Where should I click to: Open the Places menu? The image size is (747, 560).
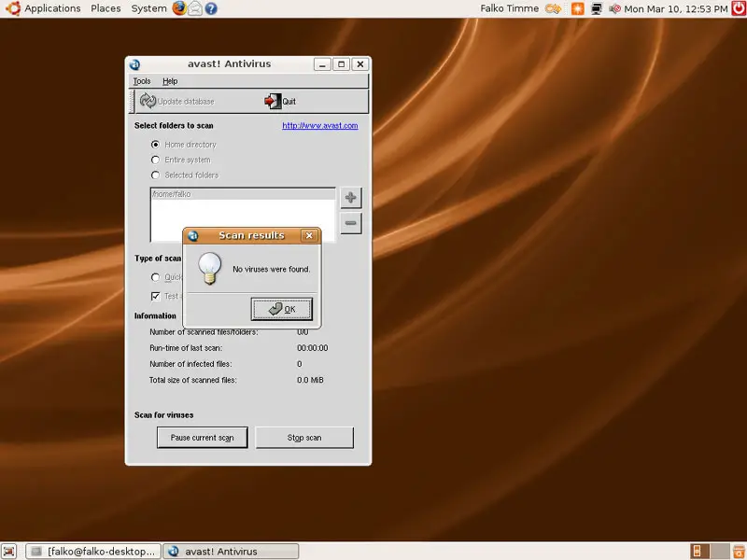[x=106, y=8]
